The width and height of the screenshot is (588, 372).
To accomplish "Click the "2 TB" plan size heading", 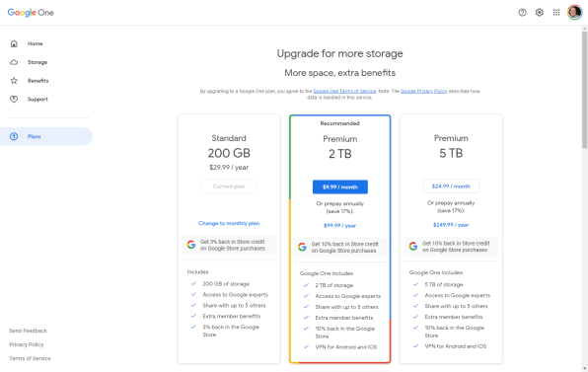I will pos(339,154).
